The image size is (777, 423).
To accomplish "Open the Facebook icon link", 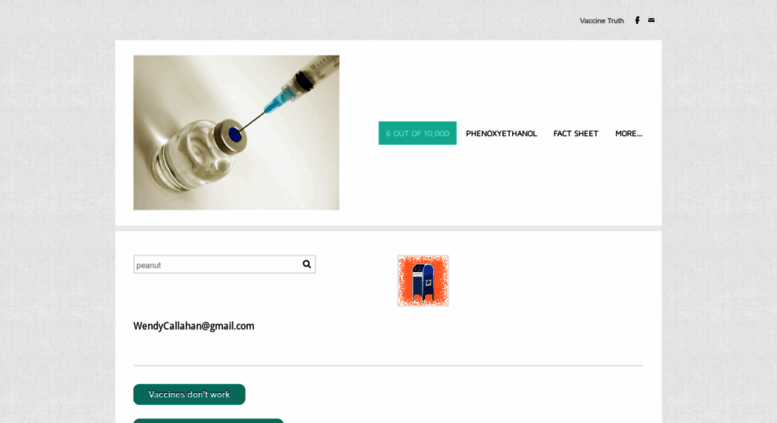I will click(637, 20).
